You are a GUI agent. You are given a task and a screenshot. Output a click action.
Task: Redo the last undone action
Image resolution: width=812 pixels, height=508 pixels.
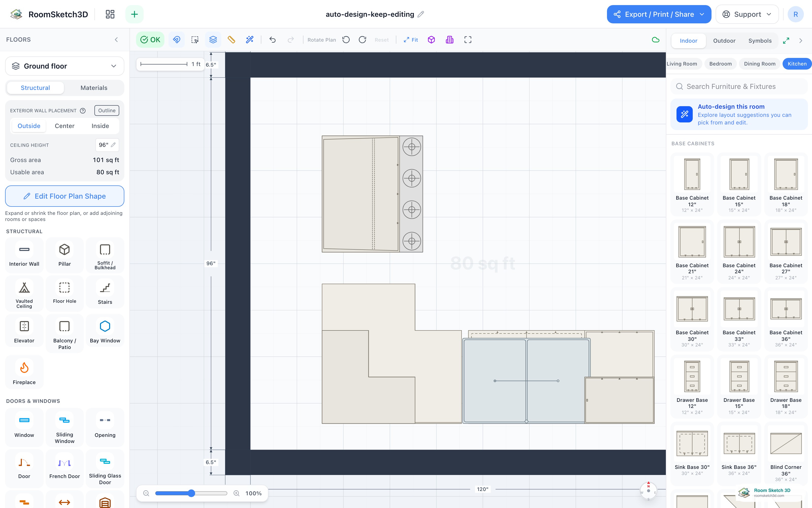click(x=291, y=40)
